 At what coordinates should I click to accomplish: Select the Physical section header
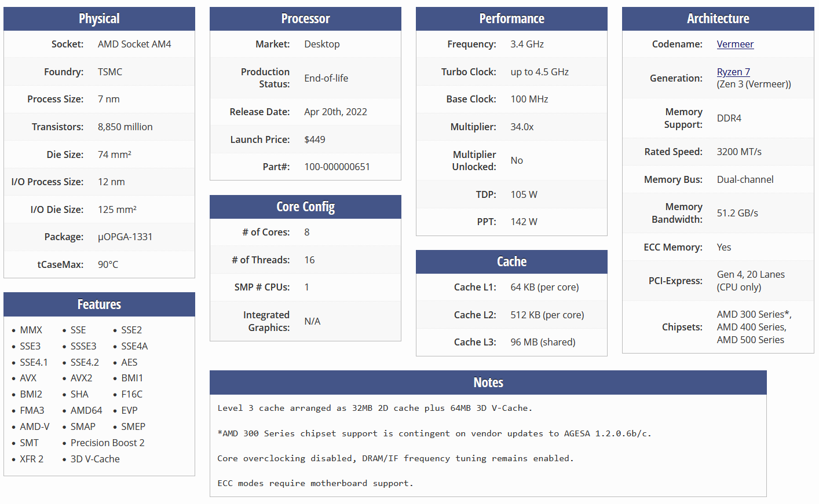click(x=99, y=19)
